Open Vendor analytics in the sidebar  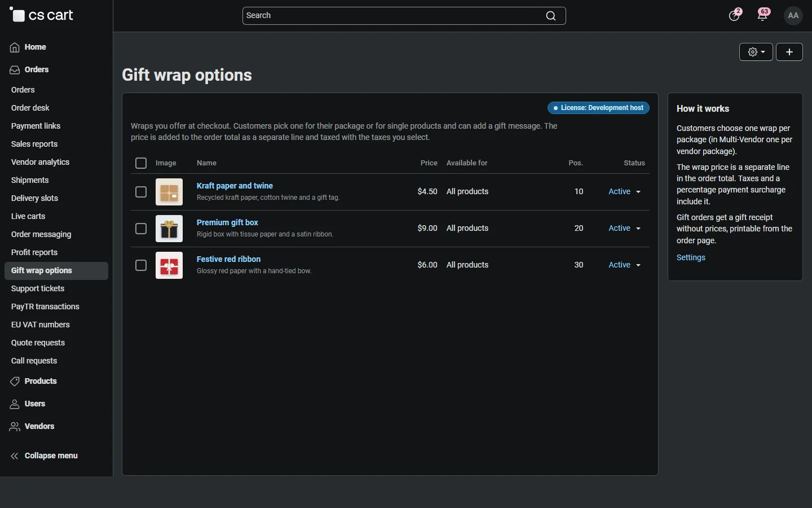[41, 162]
